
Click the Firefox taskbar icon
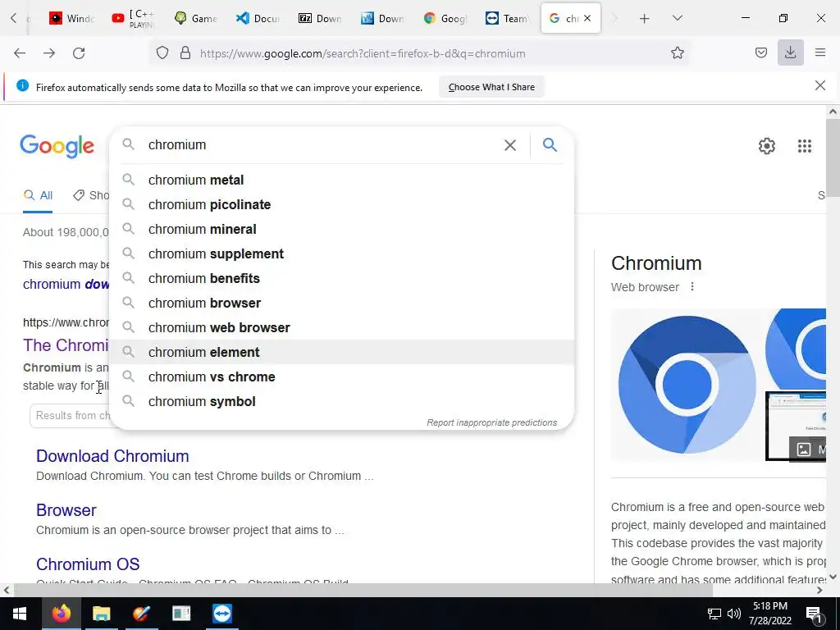(x=61, y=614)
